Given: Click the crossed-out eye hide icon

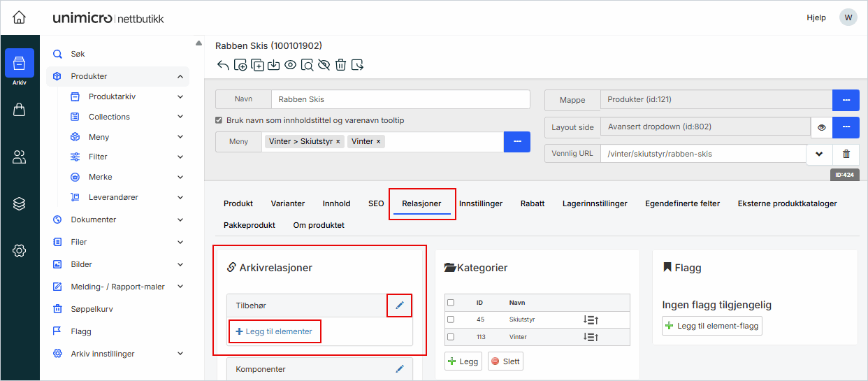Looking at the screenshot, I should [324, 65].
